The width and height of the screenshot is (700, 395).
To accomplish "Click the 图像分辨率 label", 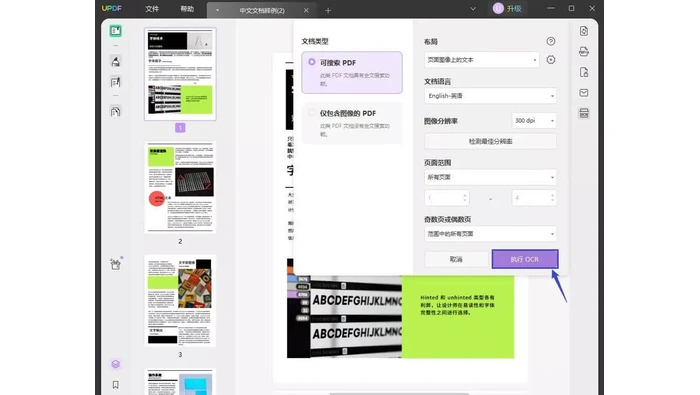I will (x=441, y=121).
